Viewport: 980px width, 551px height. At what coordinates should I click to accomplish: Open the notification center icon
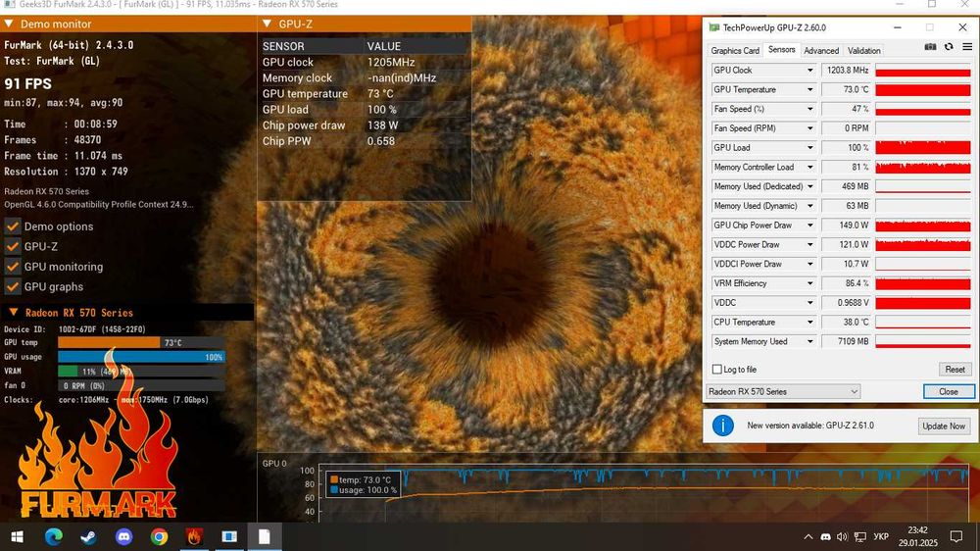956,536
